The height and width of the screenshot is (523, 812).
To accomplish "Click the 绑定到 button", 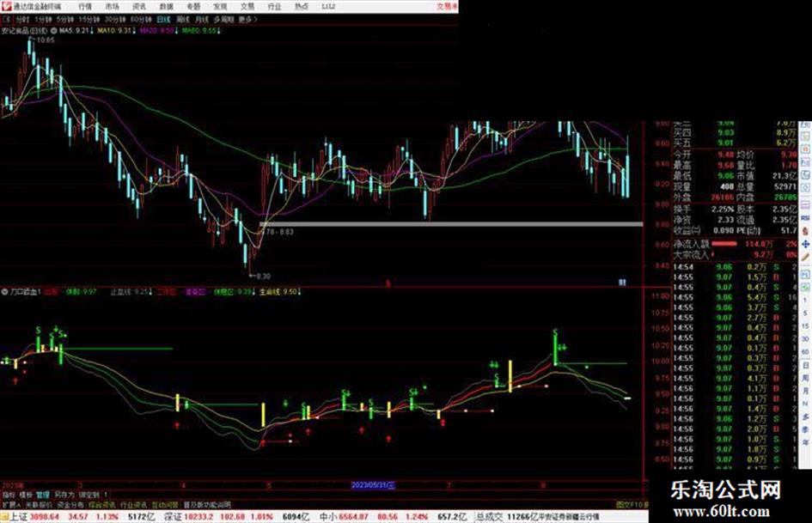I will coord(89,495).
